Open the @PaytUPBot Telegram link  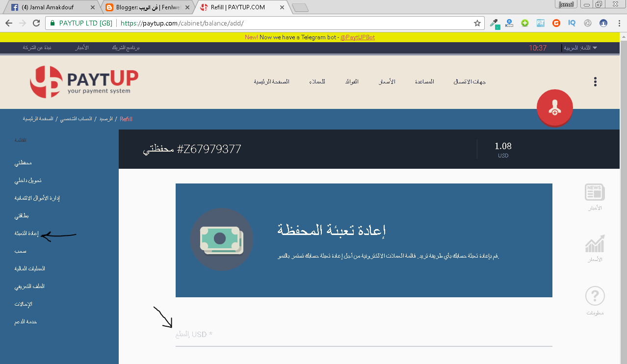click(x=358, y=37)
